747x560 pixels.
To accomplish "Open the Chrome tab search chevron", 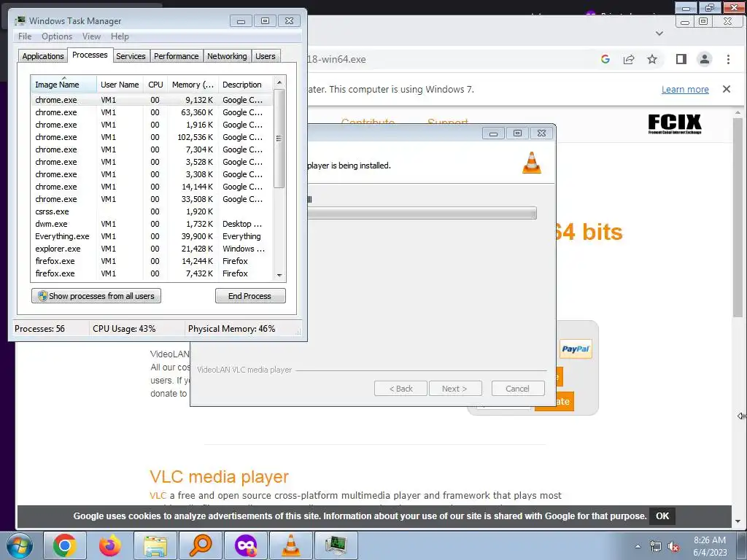I will [x=659, y=34].
